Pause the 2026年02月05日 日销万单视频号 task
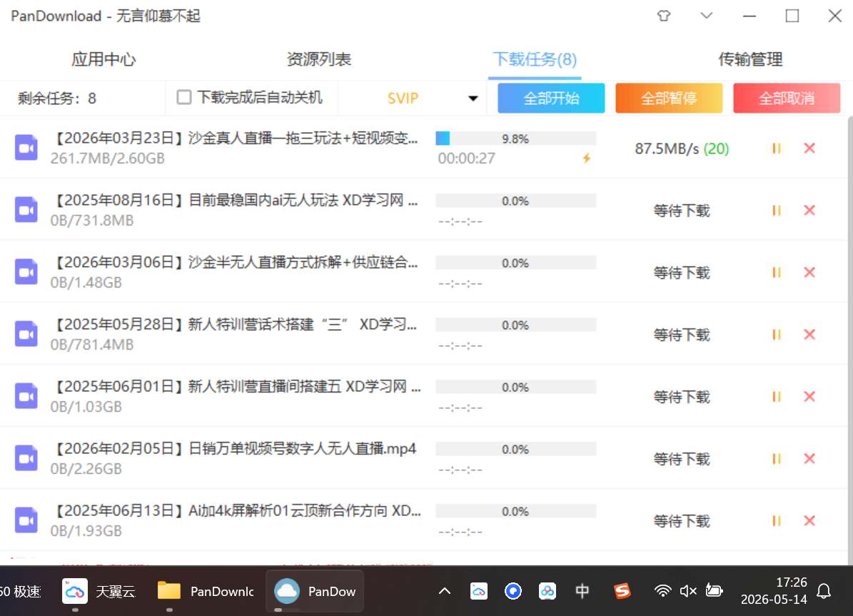The width and height of the screenshot is (853, 616). click(x=777, y=459)
